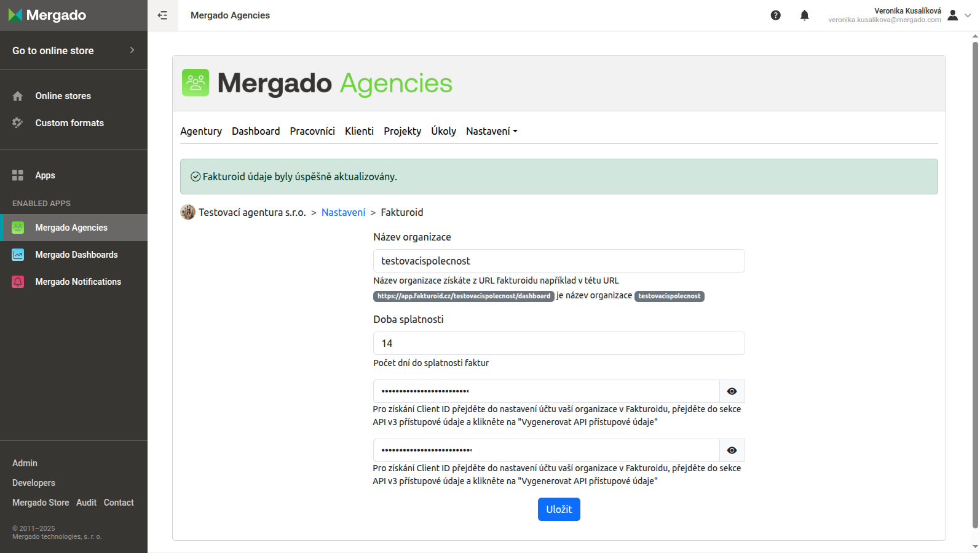980x553 pixels.
Task: Click the Apps grid icon
Action: click(x=18, y=175)
